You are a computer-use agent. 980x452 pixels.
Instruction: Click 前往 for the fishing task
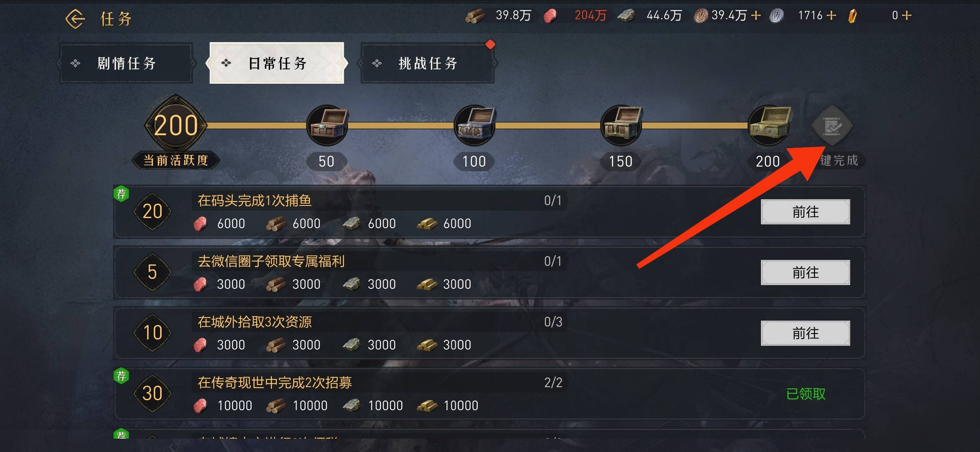[x=805, y=212]
